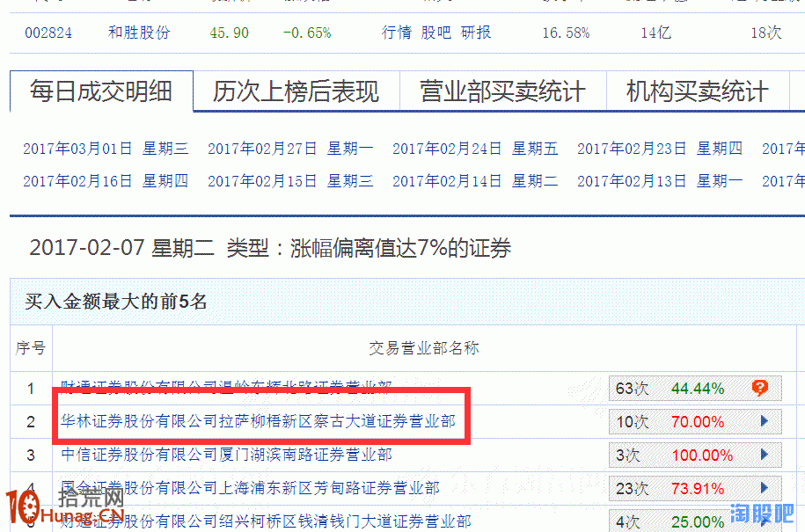Click the 10次 count in row 2
805x532 pixels.
(x=632, y=422)
